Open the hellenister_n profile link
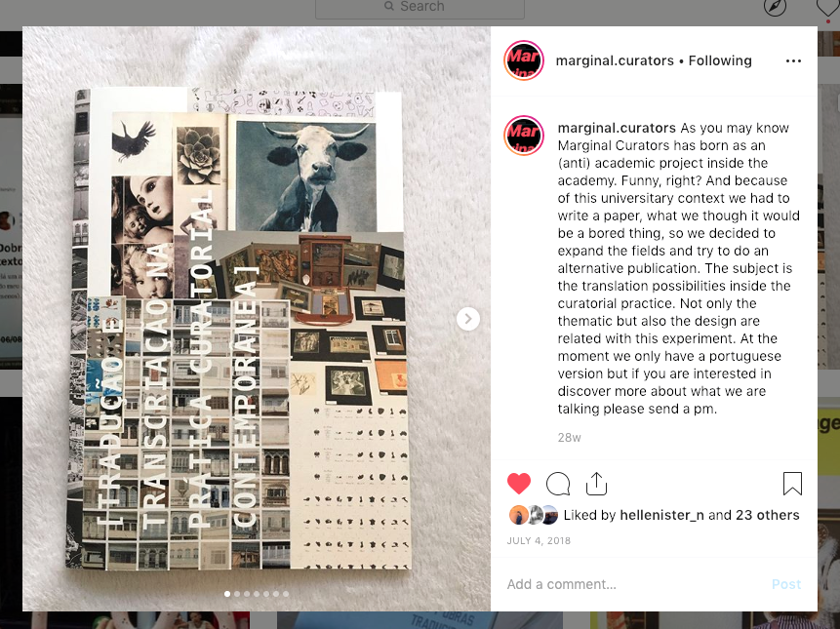Screen dimensions: 840x629 661,515
